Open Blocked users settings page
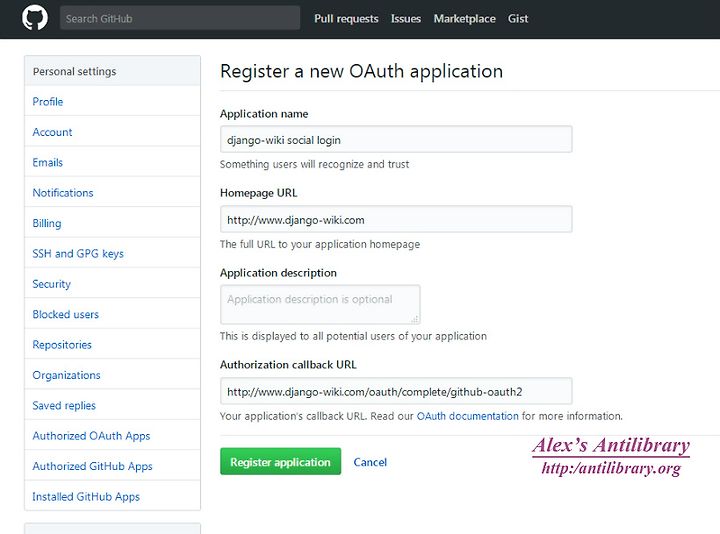720x534 pixels. (65, 315)
